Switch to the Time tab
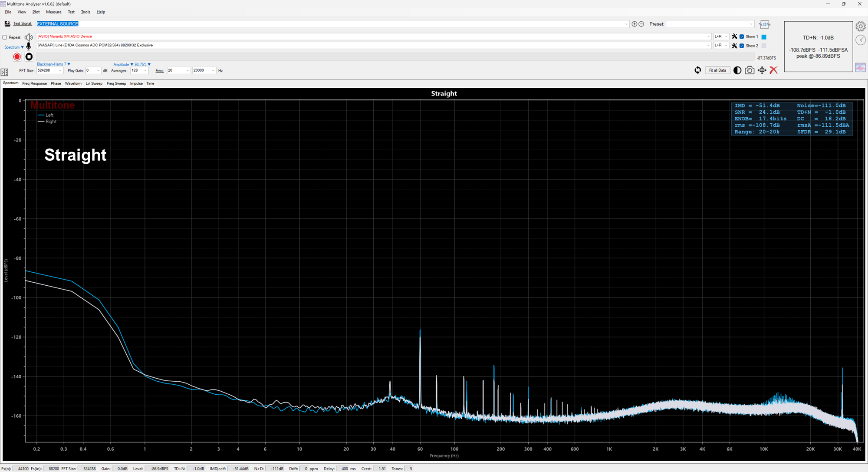The image size is (868, 472). click(x=150, y=83)
